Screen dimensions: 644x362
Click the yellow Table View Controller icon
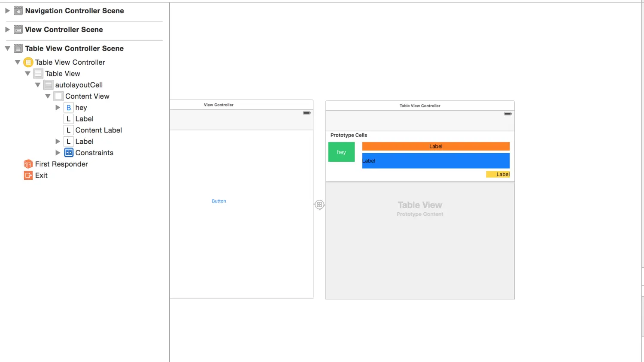click(28, 62)
